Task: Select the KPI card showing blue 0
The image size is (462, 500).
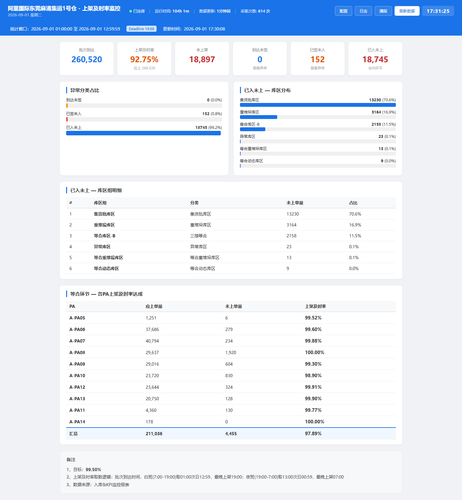Action: [260, 59]
